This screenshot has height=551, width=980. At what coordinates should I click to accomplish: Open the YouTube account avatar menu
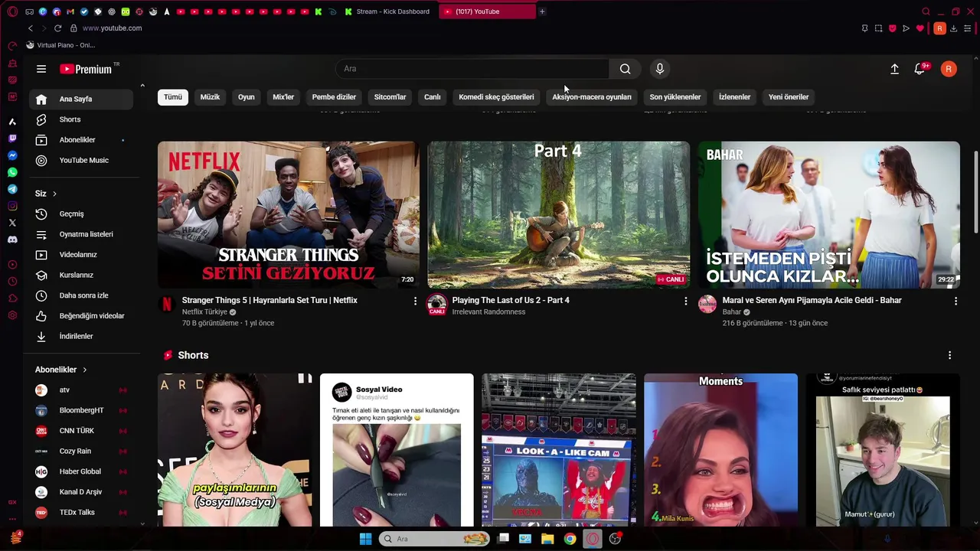tap(949, 69)
